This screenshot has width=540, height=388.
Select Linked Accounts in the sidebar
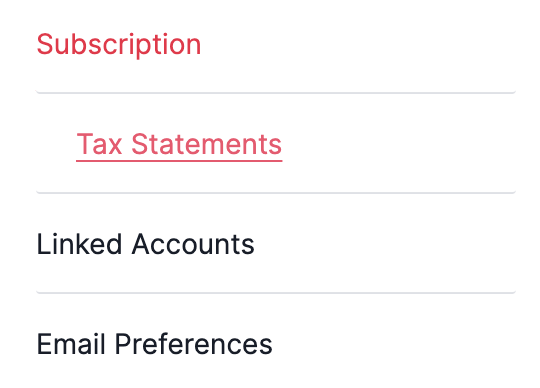[145, 244]
